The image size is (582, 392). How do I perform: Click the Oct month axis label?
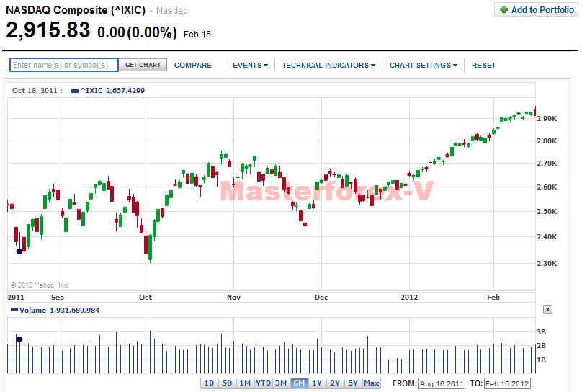[x=145, y=298]
